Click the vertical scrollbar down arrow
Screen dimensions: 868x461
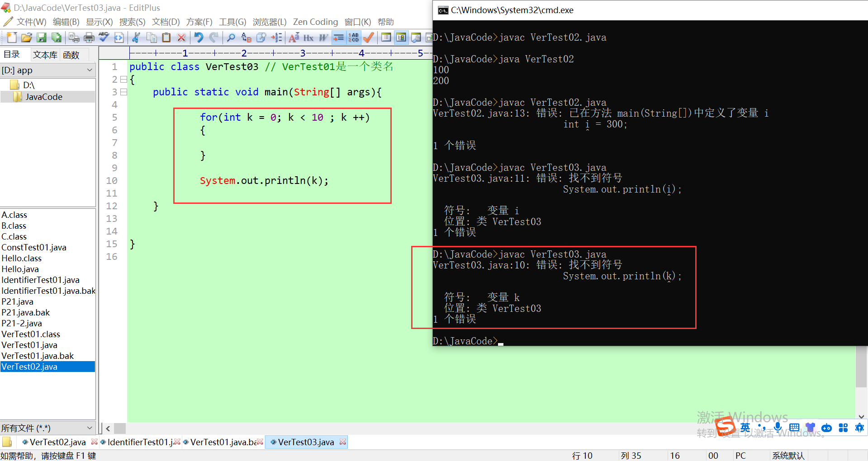(861, 416)
